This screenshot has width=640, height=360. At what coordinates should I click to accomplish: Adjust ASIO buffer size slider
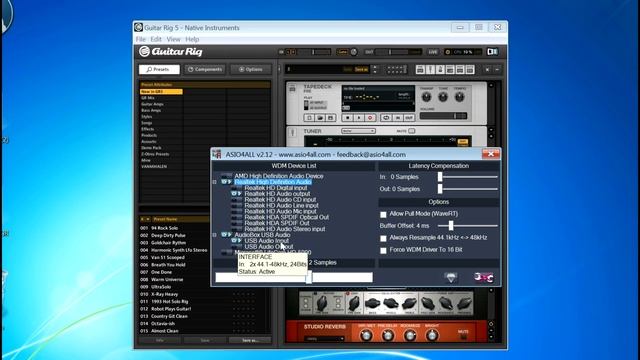pyautogui.click(x=309, y=278)
